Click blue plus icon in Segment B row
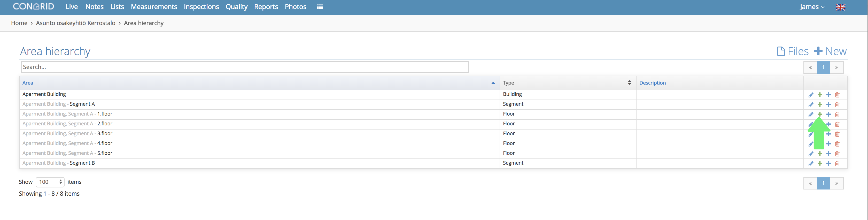Image resolution: width=868 pixels, height=220 pixels. (x=828, y=164)
